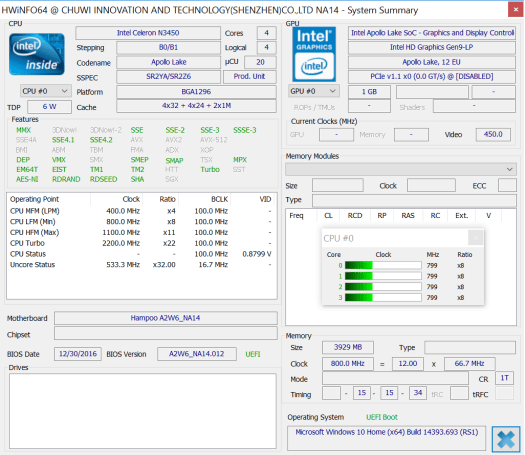Close the System Summary window

click(516, 9)
